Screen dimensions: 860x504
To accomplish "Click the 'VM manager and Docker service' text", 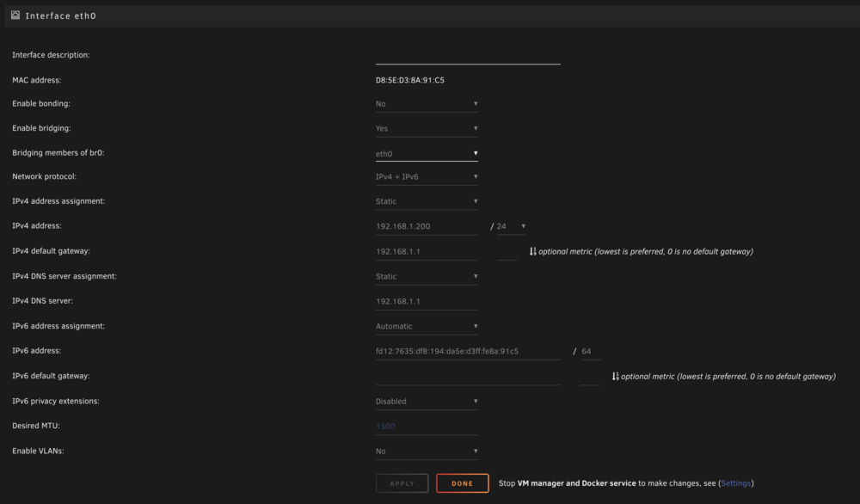I will (x=576, y=483).
